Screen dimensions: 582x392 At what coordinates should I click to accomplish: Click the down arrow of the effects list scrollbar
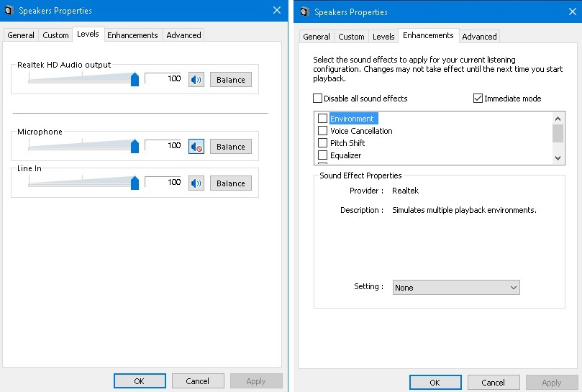[558, 158]
